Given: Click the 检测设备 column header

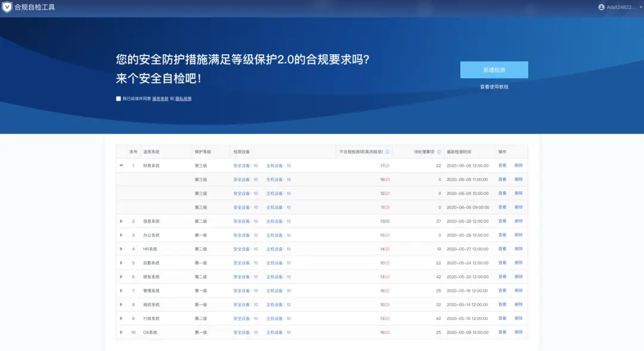Looking at the screenshot, I should pyautogui.click(x=241, y=152).
